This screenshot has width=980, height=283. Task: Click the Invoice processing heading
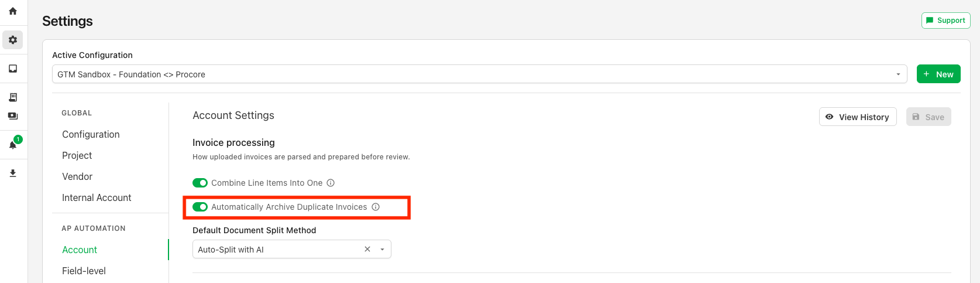coord(233,142)
